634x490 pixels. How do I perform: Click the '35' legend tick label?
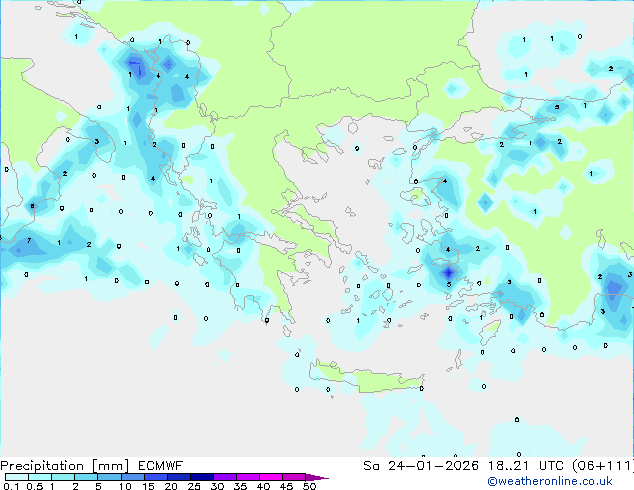coord(241,486)
